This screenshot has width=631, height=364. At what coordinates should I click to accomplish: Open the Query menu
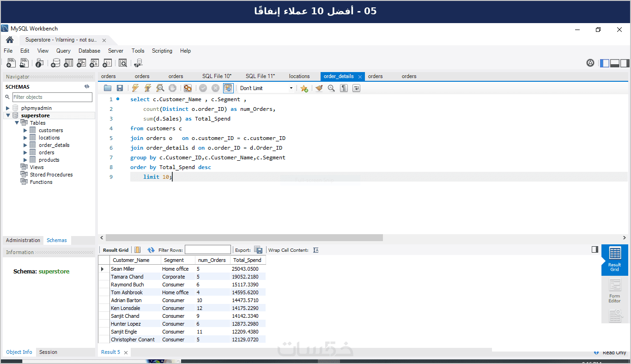[x=63, y=51]
